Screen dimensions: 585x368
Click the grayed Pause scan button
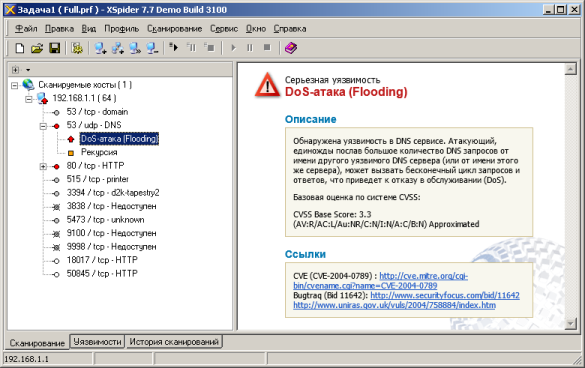250,48
